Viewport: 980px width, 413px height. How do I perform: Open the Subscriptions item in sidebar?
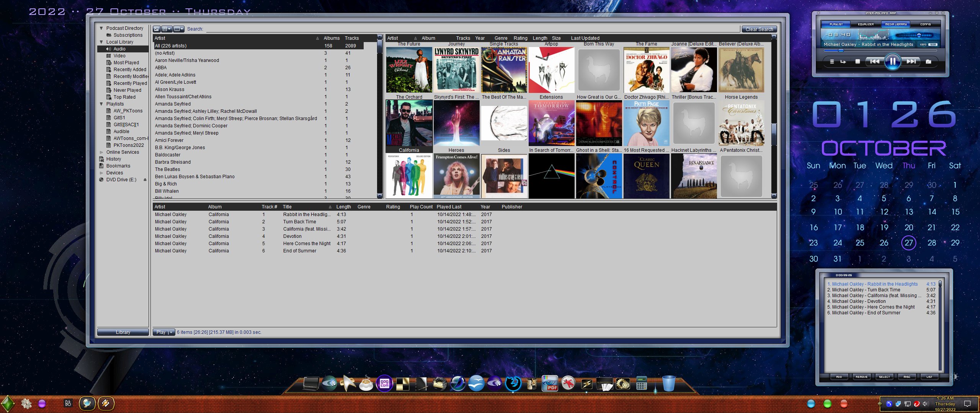point(128,35)
